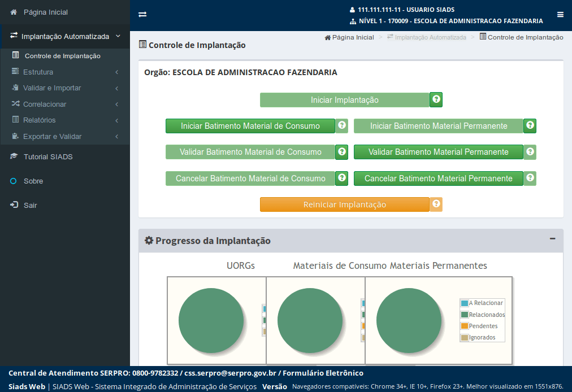Click help icon next to Iniciar Implantação
Image resolution: width=572 pixels, height=392 pixels.
pyautogui.click(x=436, y=99)
